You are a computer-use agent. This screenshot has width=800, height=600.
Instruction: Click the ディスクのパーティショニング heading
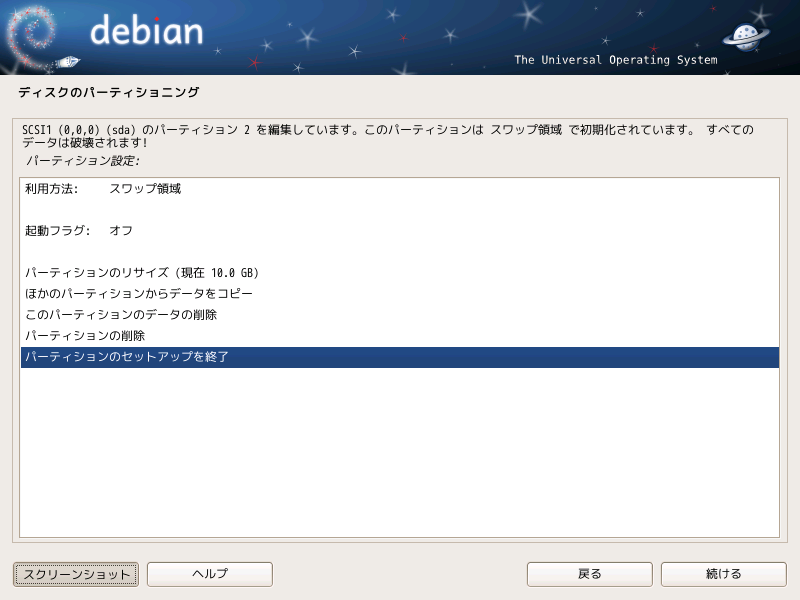click(109, 92)
